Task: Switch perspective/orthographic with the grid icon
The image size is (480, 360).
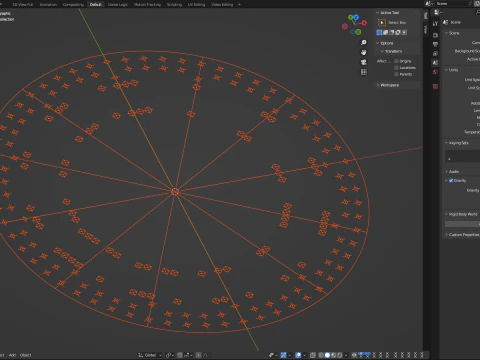Action: coord(364,72)
